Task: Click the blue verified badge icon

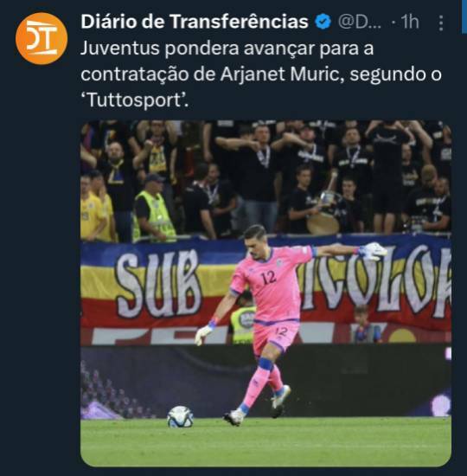Action: click(x=323, y=22)
